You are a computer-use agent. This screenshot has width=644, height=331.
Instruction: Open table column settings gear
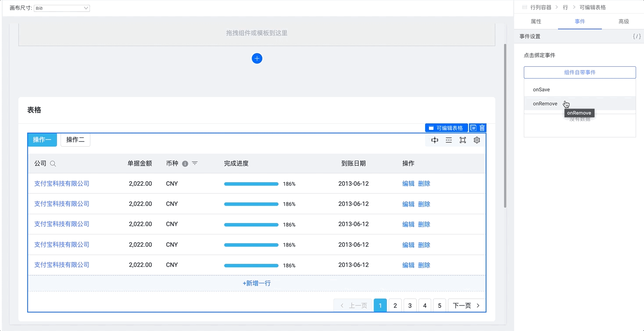477,140
